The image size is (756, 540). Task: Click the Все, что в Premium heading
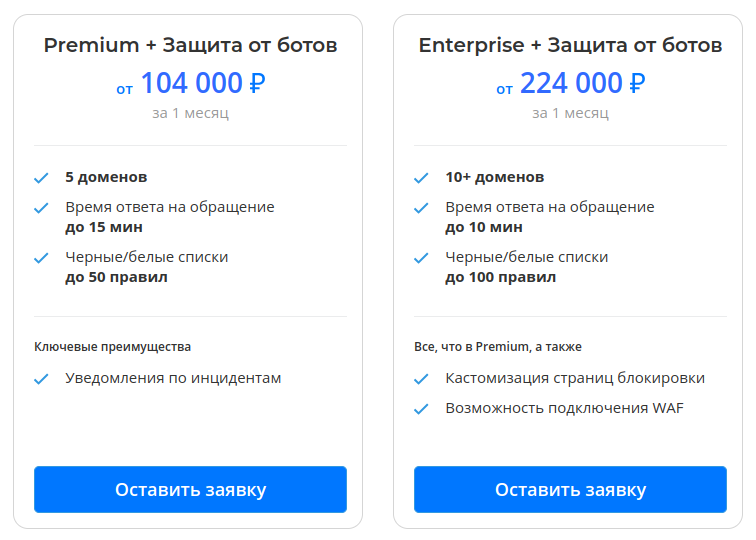pos(498,347)
